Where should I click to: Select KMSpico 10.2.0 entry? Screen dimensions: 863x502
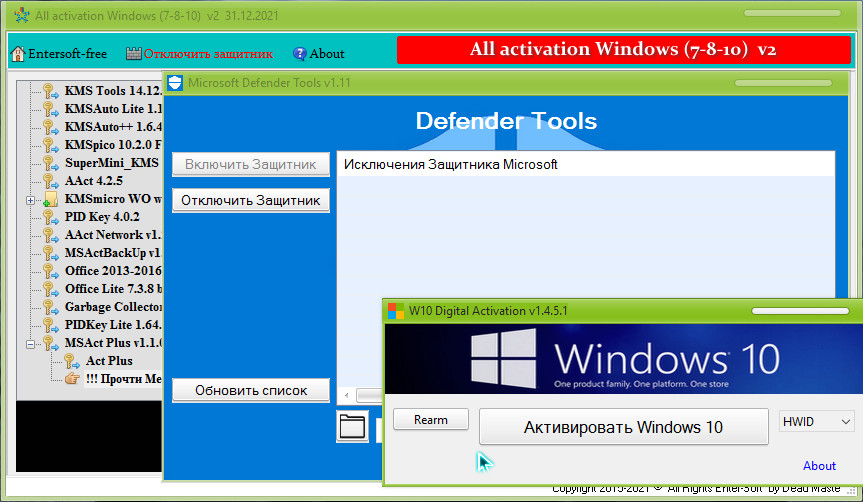(113, 145)
